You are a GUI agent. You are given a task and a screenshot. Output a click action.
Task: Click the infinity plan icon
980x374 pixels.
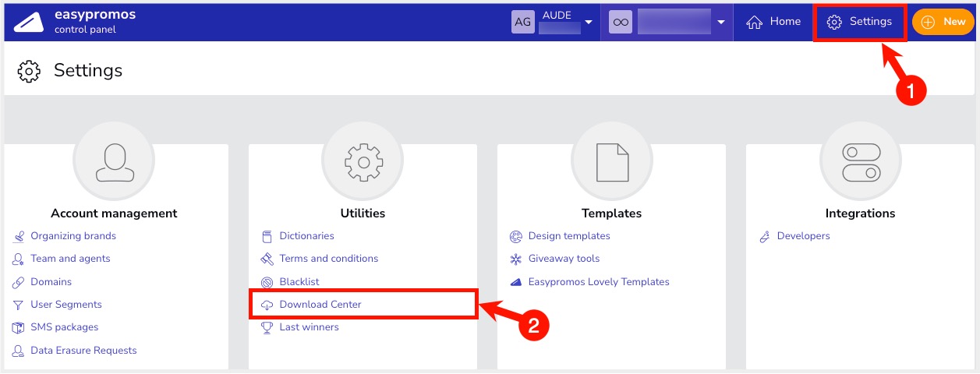[x=621, y=22]
